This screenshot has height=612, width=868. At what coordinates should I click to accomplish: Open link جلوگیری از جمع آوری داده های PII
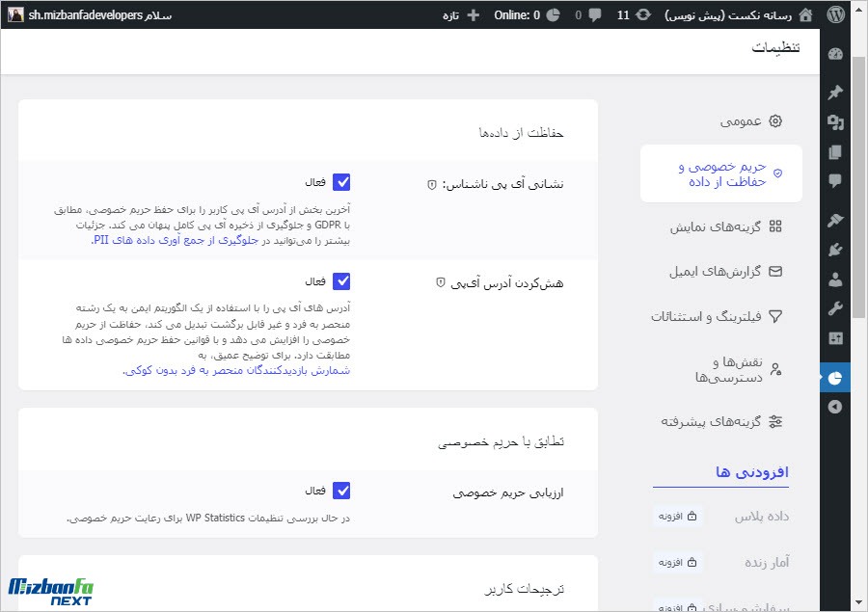point(175,240)
